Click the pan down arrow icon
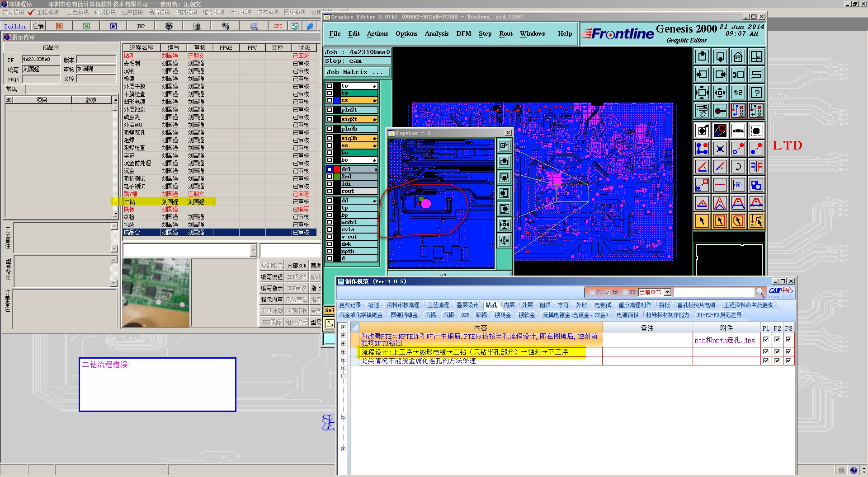 click(x=720, y=56)
